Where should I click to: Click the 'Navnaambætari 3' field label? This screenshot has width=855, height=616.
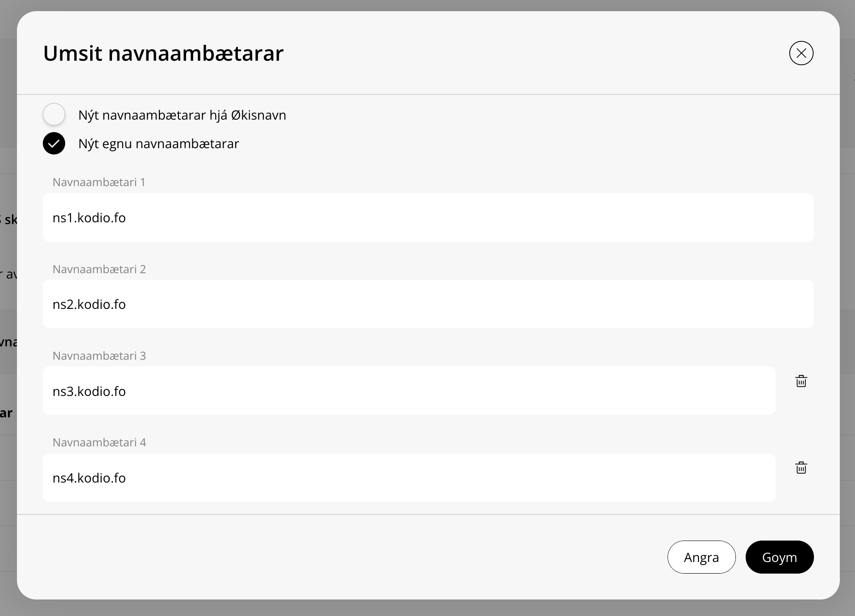99,356
